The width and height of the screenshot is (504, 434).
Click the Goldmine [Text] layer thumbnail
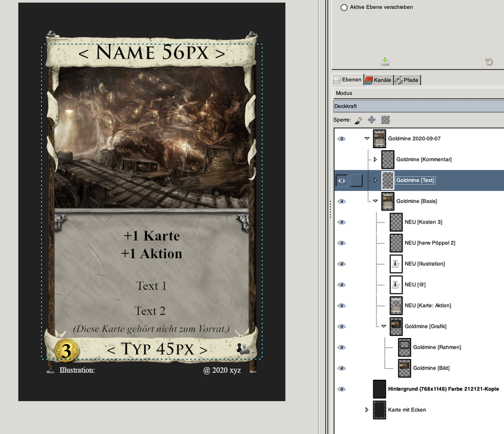click(x=388, y=180)
